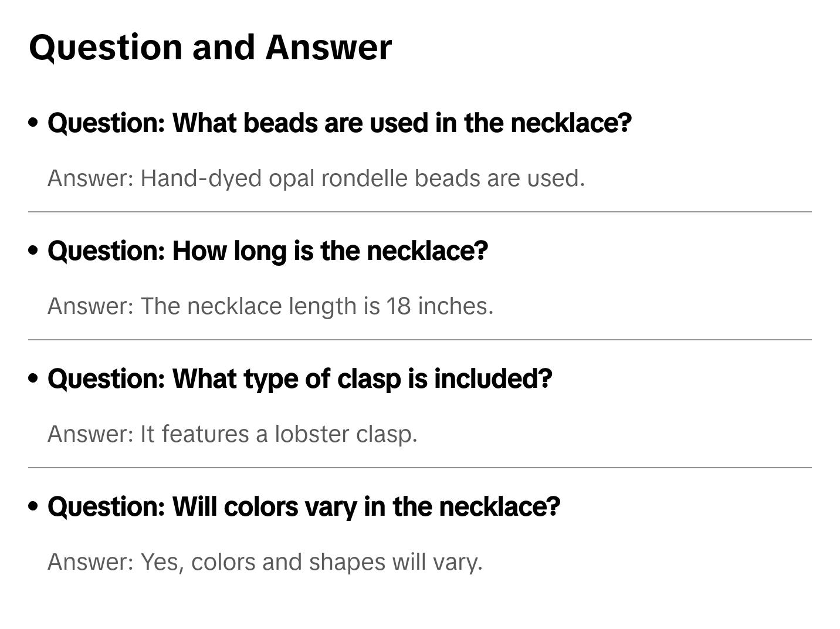Click the word 'lobster' in third answer
840x629 pixels.
click(312, 434)
